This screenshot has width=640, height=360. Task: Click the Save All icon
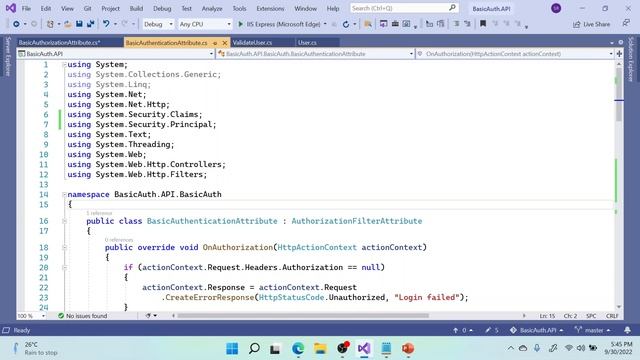91,24
